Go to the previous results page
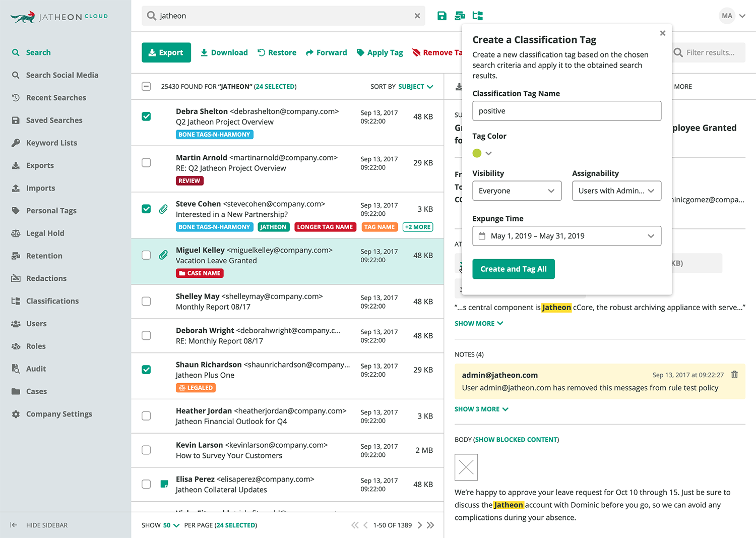The image size is (756, 538). tap(365, 525)
